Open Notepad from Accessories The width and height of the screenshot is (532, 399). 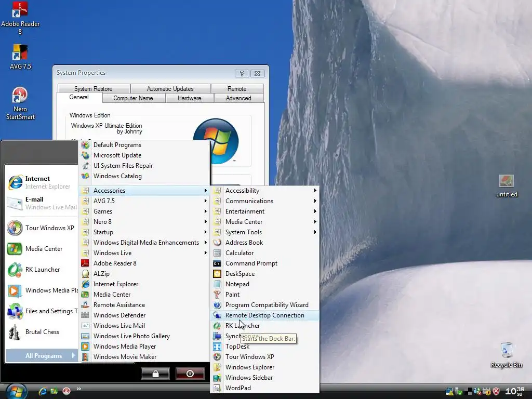pos(265,284)
